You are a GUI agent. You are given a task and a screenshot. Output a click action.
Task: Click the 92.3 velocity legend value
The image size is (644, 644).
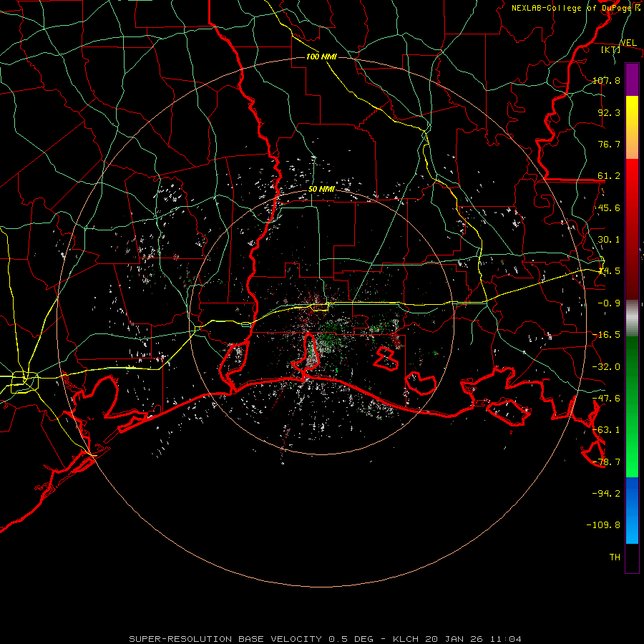click(609, 112)
